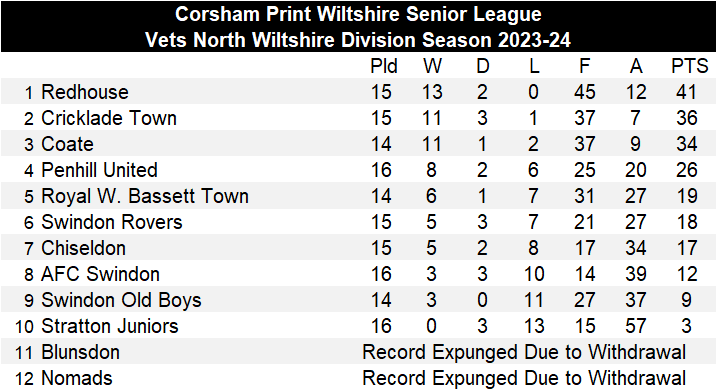Image resolution: width=716 pixels, height=391 pixels.
Task: Select Penhill United team name
Action: [x=100, y=170]
